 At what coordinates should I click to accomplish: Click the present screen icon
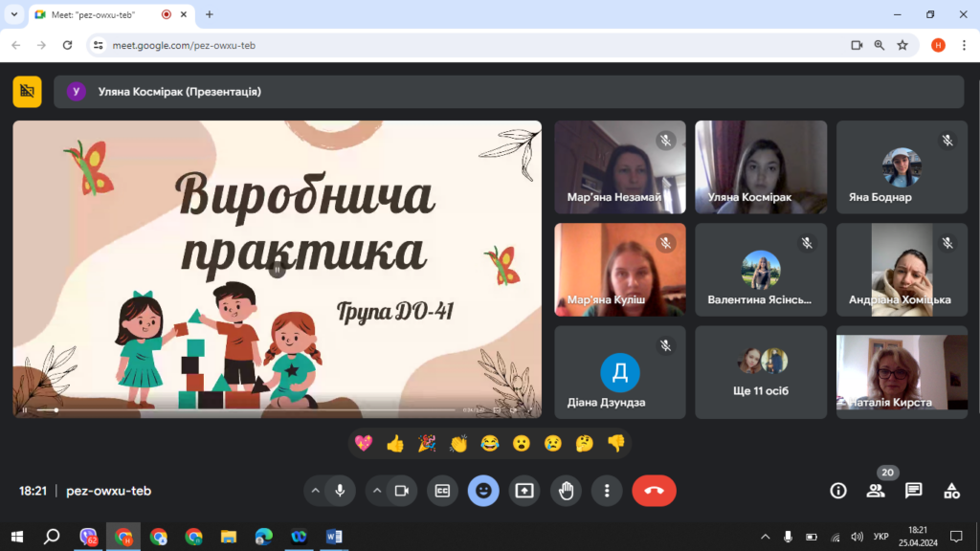(524, 491)
